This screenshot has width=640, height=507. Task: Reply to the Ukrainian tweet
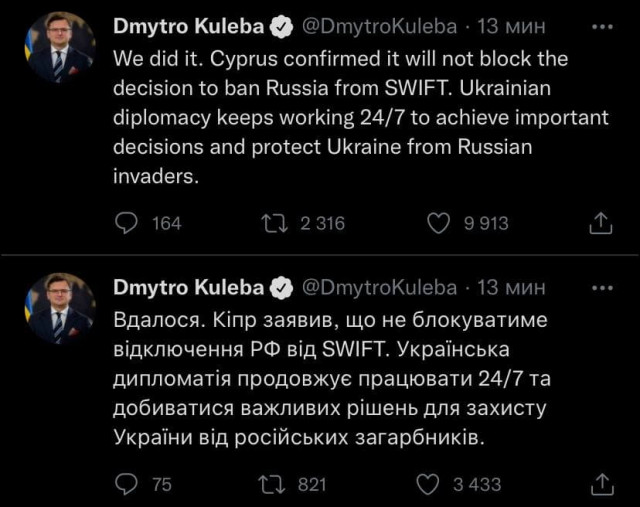[x=127, y=484]
